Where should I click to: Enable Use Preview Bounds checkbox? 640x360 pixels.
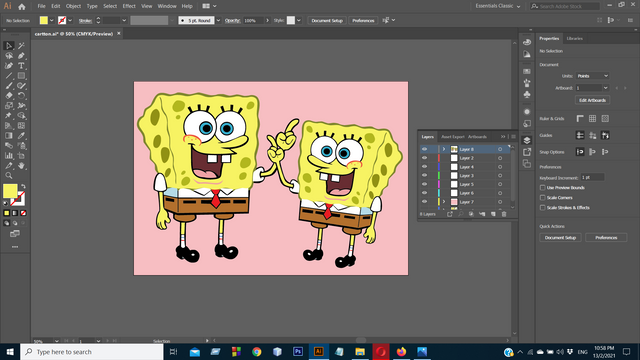click(542, 188)
